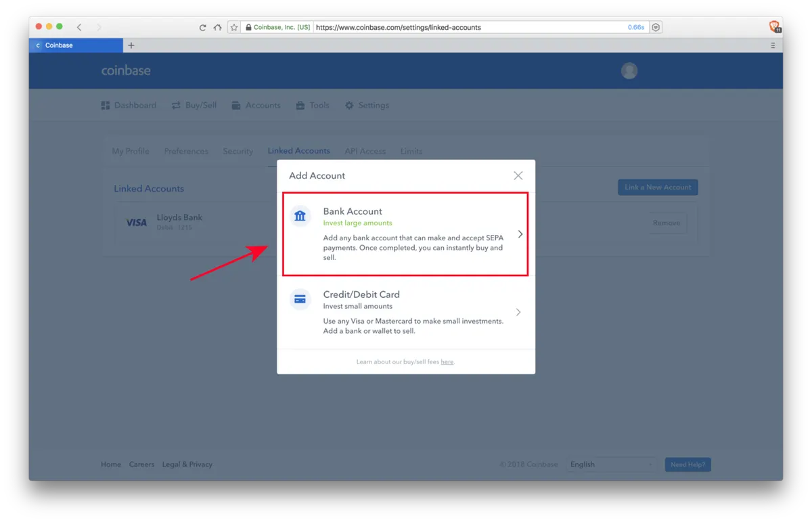
Task: Click the bank building icon
Action: [300, 216]
